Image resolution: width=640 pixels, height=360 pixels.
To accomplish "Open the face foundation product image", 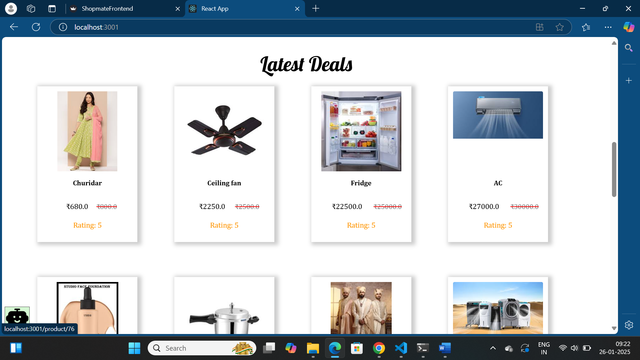I will pyautogui.click(x=87, y=308).
